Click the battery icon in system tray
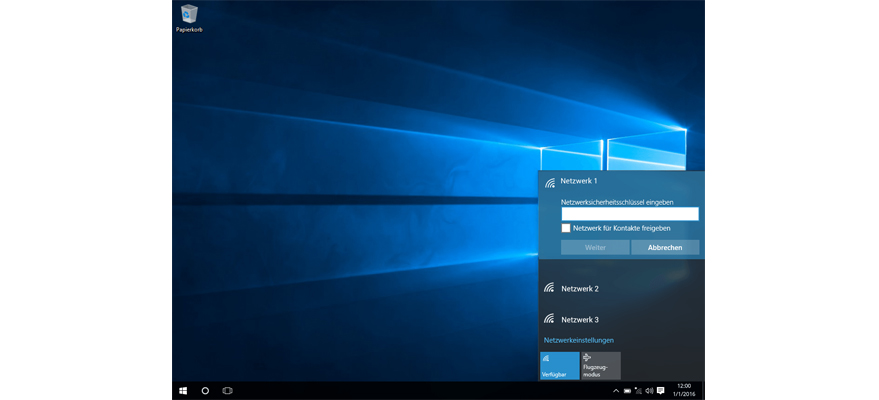This screenshot has width=879, height=400. click(627, 390)
